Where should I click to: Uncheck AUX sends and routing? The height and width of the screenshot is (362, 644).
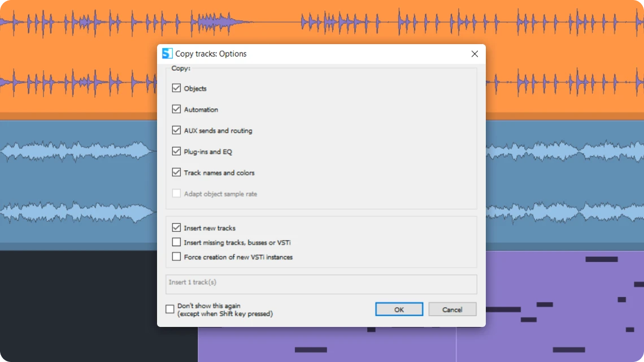pyautogui.click(x=176, y=130)
